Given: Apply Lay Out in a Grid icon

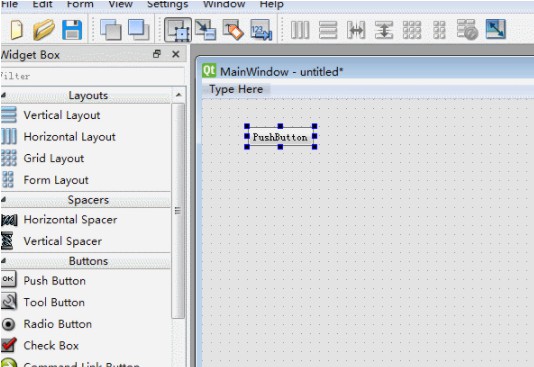Looking at the screenshot, I should (x=412, y=30).
